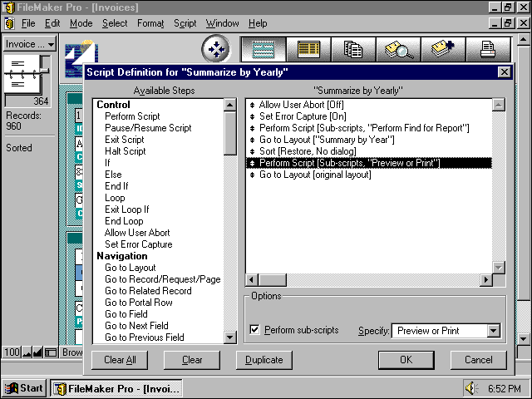Confirm the script with OK
The width and height of the screenshot is (532, 399).
click(x=406, y=360)
